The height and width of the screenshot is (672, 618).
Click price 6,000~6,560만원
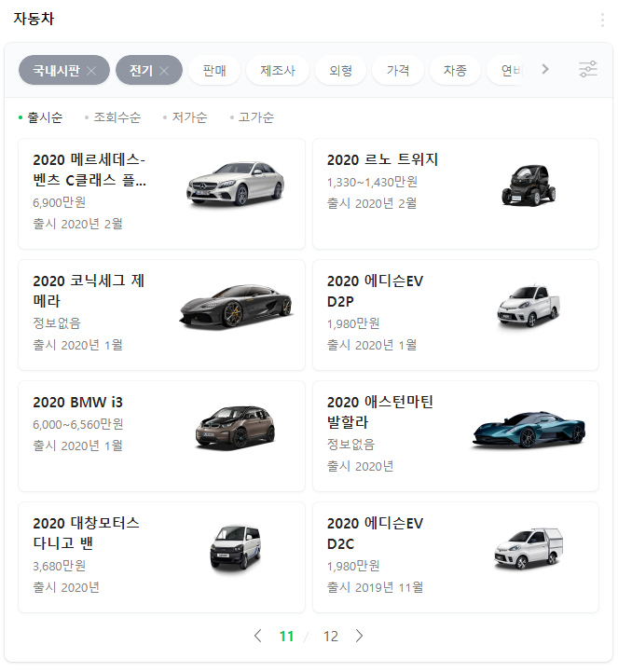click(x=78, y=424)
